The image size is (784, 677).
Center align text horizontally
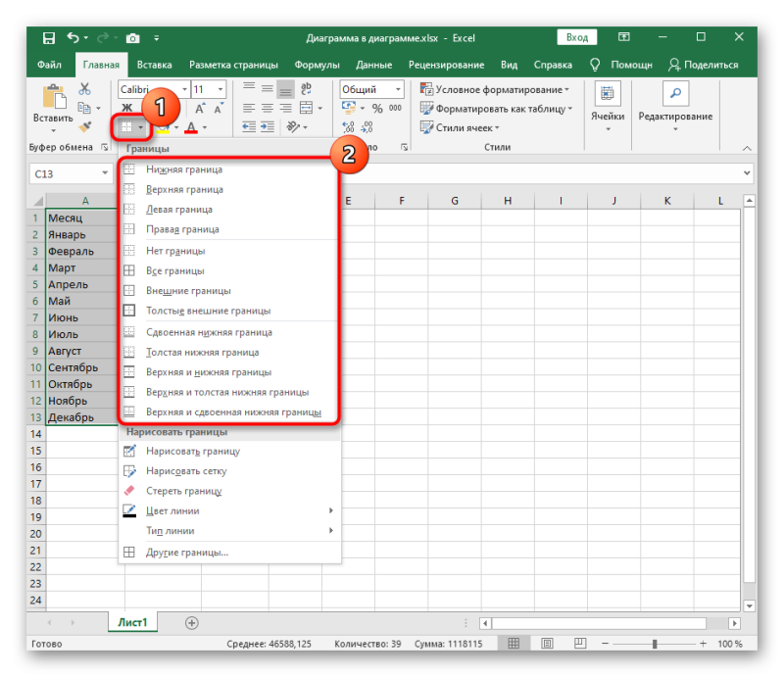pos(268,108)
